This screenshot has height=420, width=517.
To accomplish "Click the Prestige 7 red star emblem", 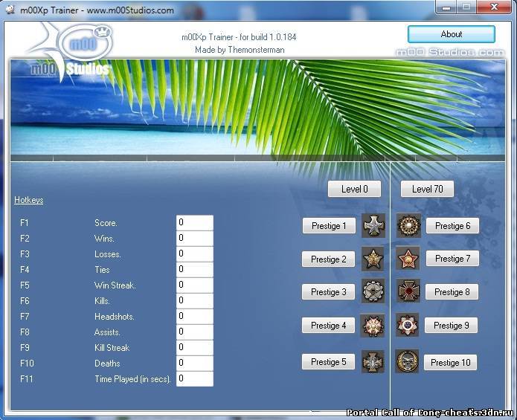I will coord(408,258).
